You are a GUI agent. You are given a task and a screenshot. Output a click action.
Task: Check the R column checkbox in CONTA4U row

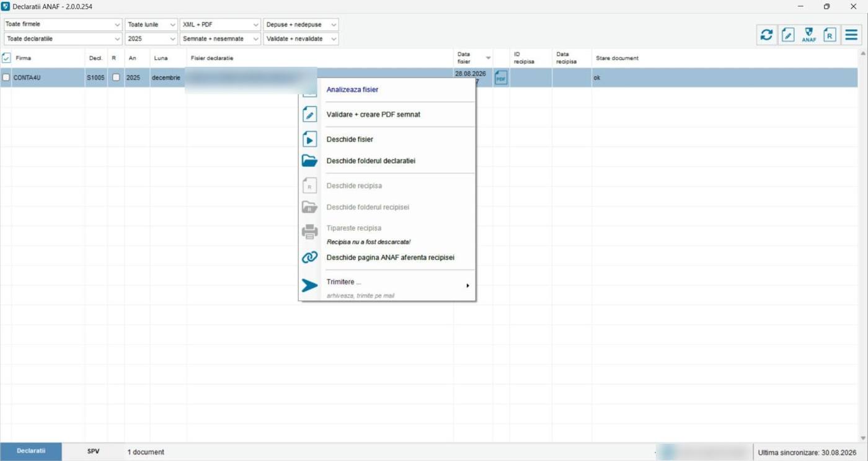[x=116, y=78]
